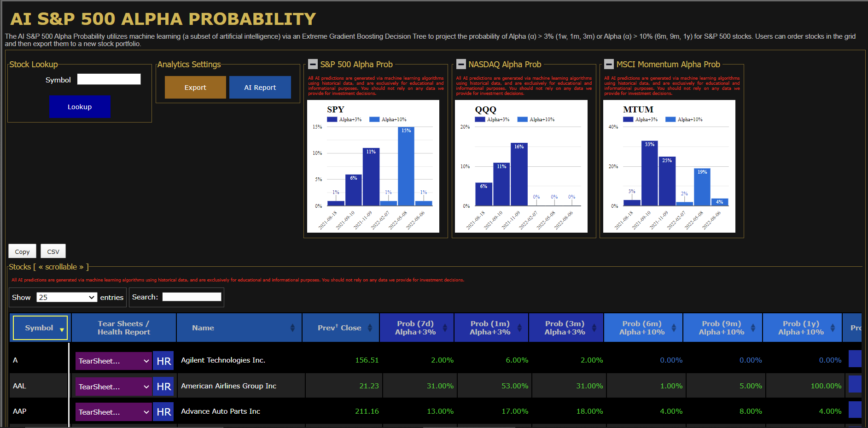This screenshot has width=868, height=428.
Task: Click the Prob (6m) Alpha+10% sort arrows
Action: click(674, 328)
